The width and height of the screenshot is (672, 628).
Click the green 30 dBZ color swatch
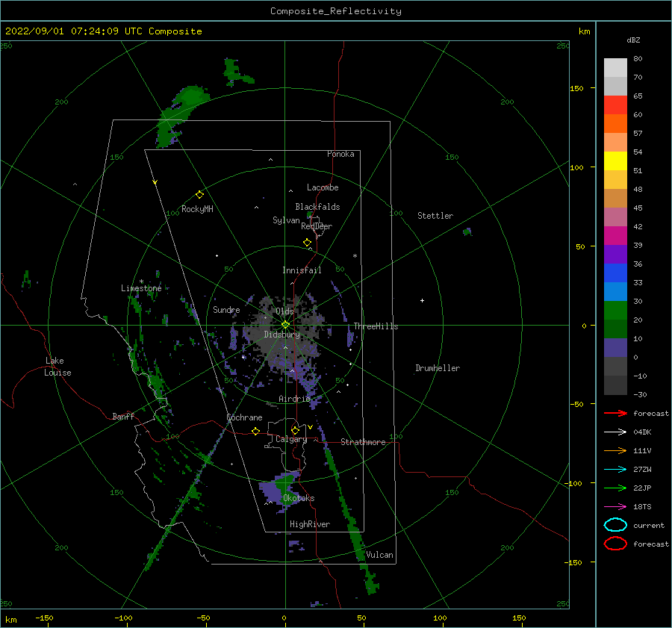pos(615,310)
